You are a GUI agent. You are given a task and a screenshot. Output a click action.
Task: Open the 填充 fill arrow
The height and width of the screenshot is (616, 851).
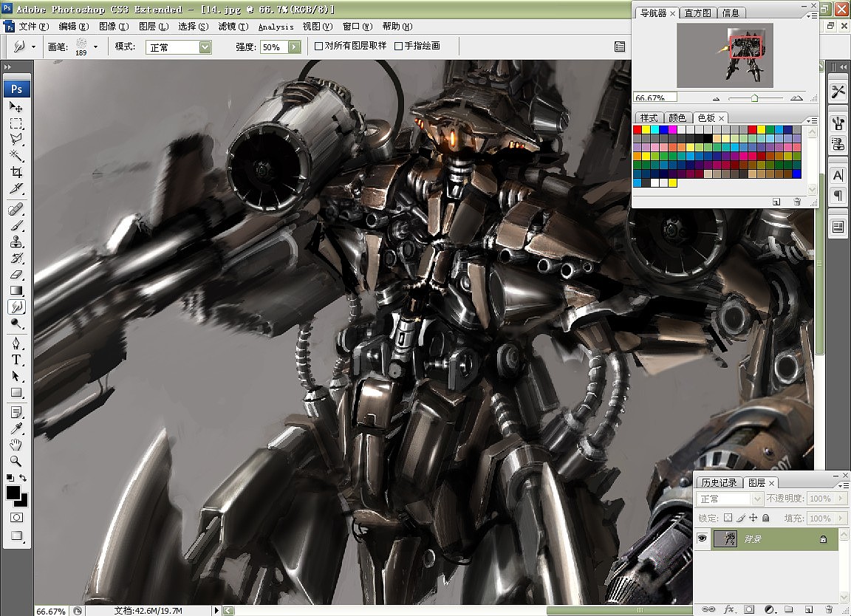pyautogui.click(x=841, y=519)
